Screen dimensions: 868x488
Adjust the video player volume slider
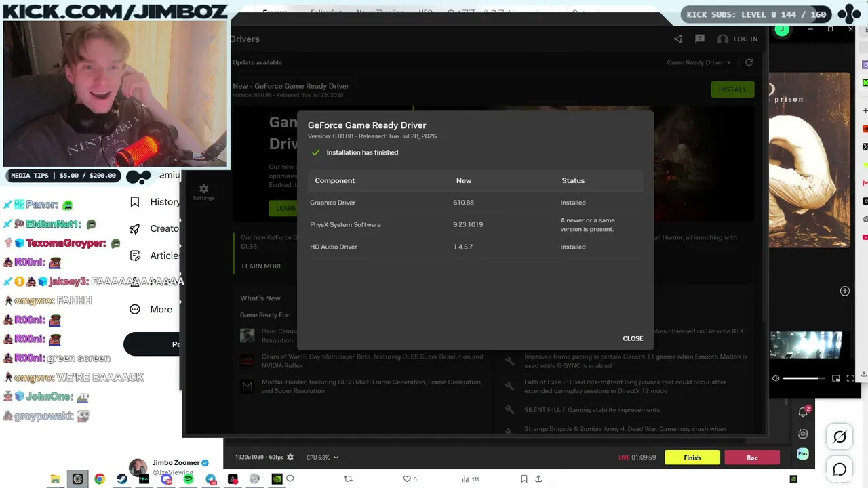[804, 378]
